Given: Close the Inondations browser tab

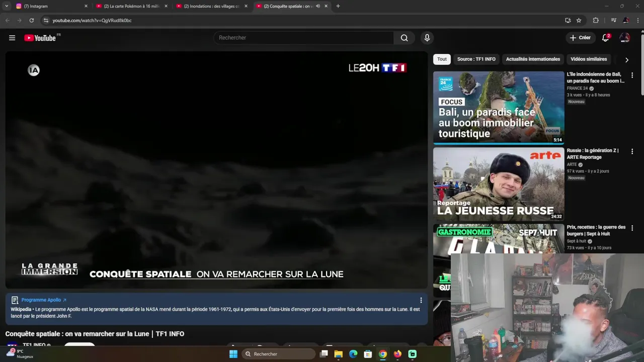Looking at the screenshot, I should click(246, 6).
